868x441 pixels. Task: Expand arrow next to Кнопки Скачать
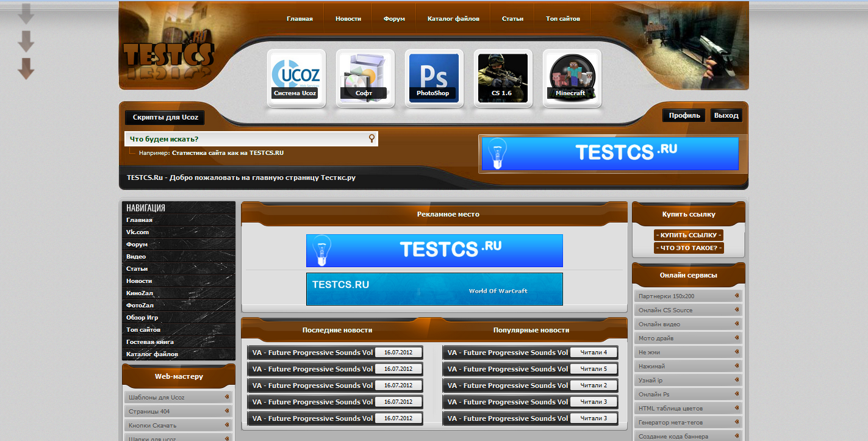tap(226, 425)
